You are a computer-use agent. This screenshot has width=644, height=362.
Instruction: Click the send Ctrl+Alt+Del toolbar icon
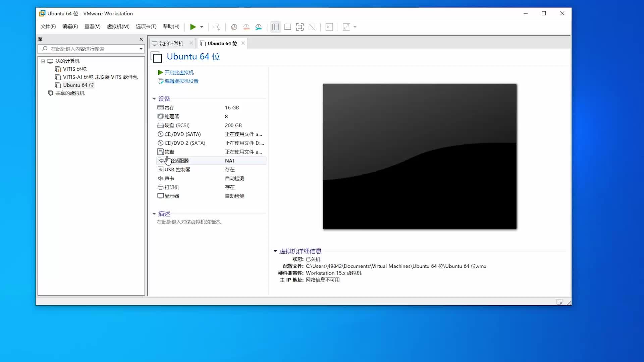[217, 27]
